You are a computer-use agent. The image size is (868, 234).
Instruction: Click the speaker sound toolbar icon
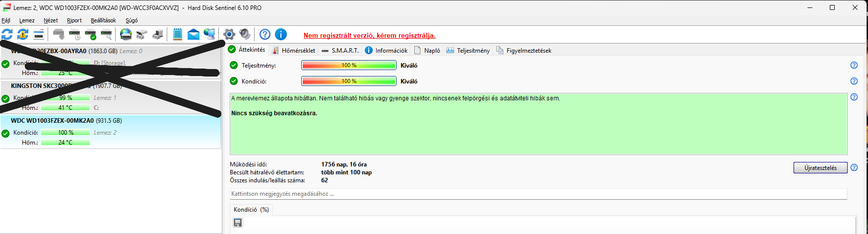tap(245, 34)
